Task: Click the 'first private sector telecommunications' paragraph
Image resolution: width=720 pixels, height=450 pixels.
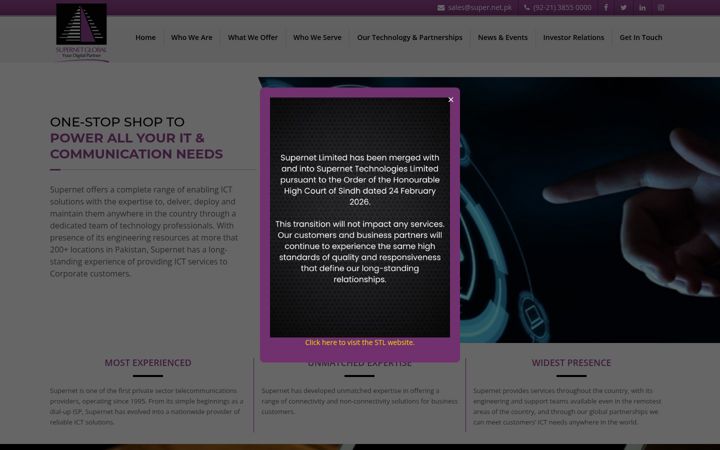Action: tap(146, 406)
